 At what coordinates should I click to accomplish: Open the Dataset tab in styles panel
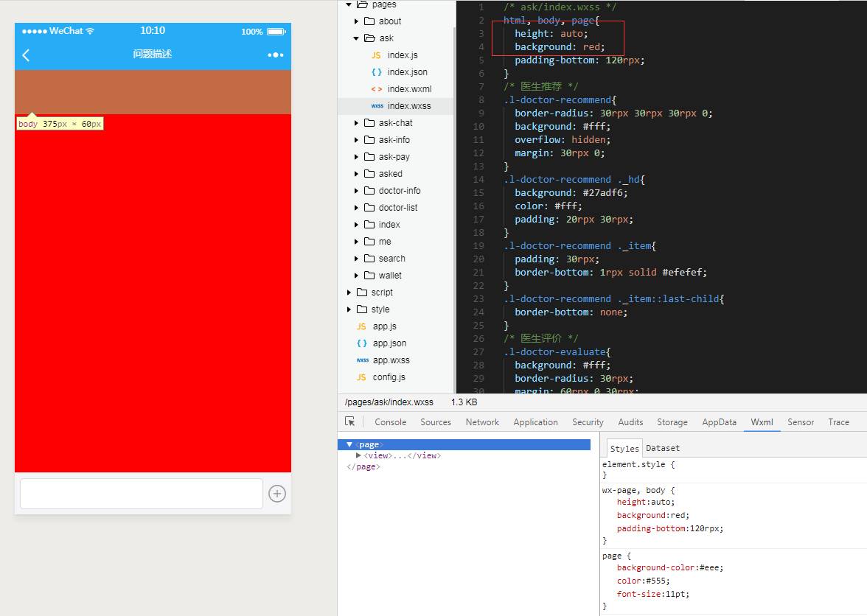[662, 448]
